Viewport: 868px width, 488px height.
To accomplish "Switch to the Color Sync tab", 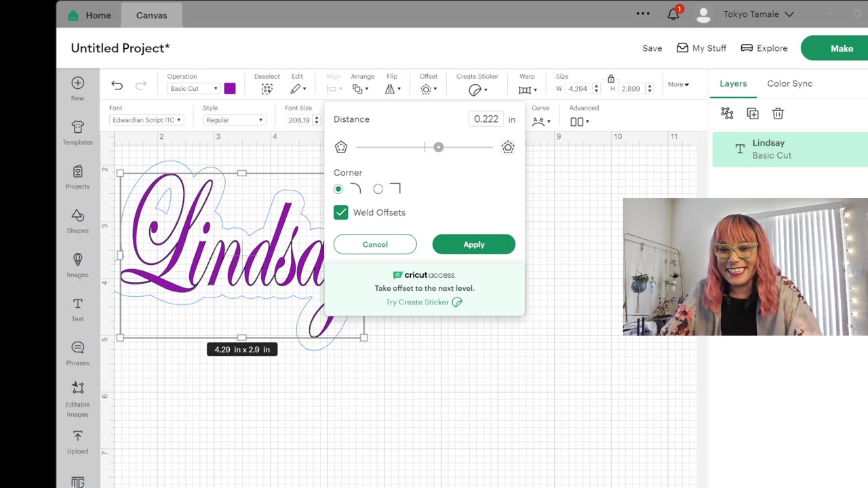I will point(789,83).
